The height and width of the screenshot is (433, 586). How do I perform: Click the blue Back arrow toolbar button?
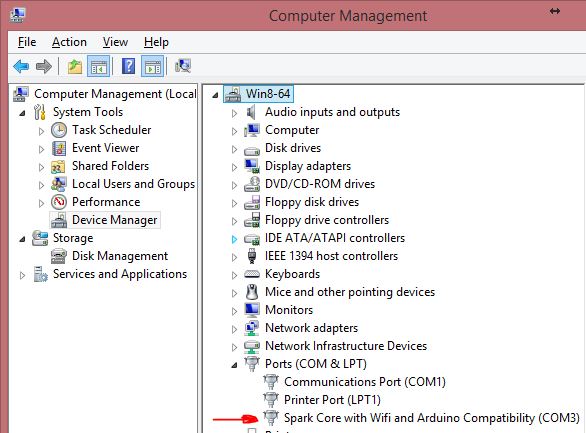(x=21, y=67)
